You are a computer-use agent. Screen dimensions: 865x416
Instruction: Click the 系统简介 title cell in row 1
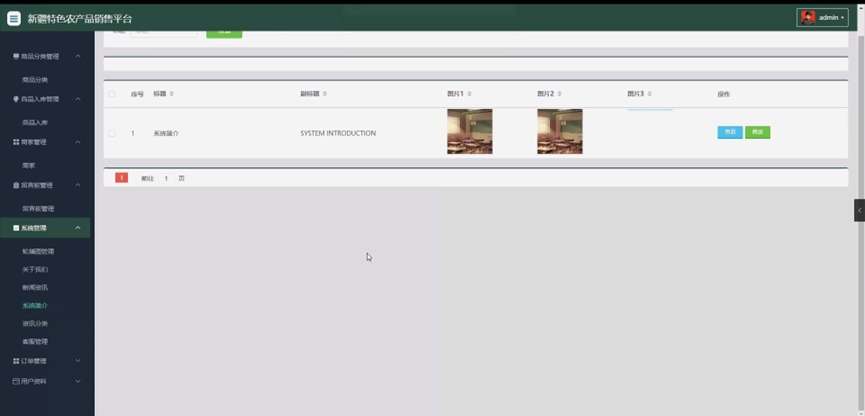166,134
